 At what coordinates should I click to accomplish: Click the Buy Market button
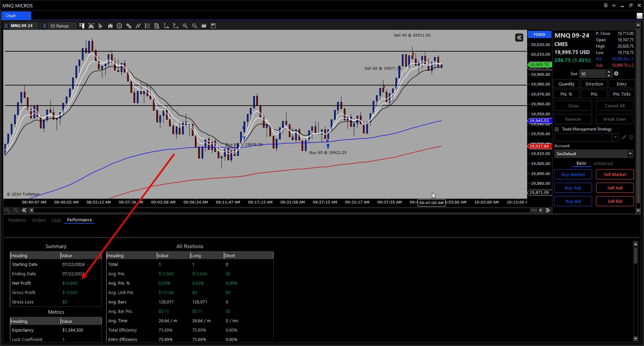[573, 174]
